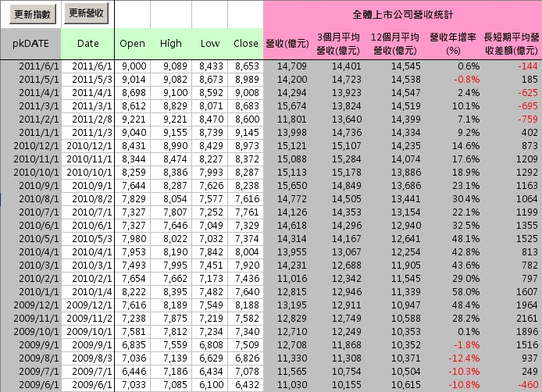Select 12-month average cell 14,547
Screen dimensions: 542x392
[x=406, y=93]
